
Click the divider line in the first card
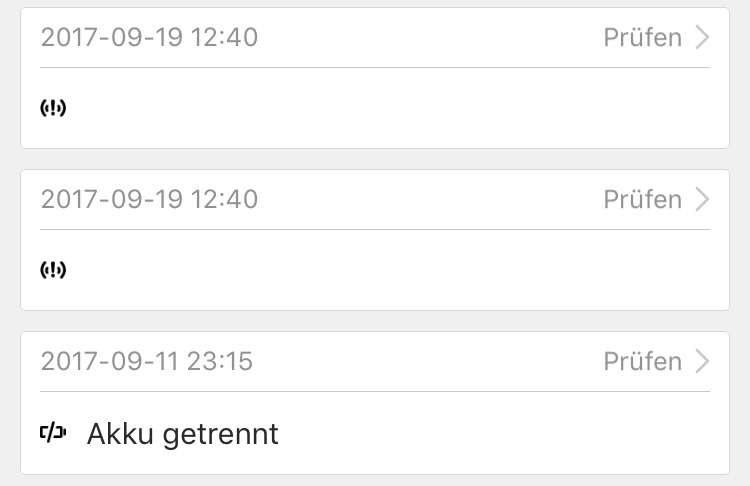[375, 67]
